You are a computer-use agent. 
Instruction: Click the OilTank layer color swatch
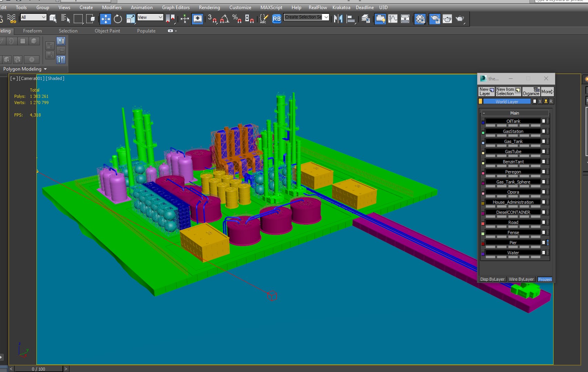(483, 122)
